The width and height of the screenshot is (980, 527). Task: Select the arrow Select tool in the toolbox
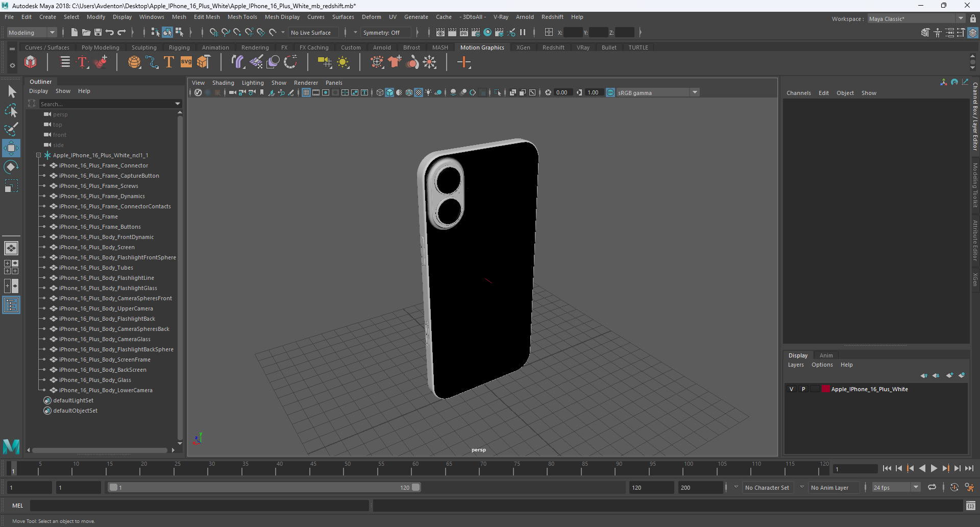click(11, 92)
